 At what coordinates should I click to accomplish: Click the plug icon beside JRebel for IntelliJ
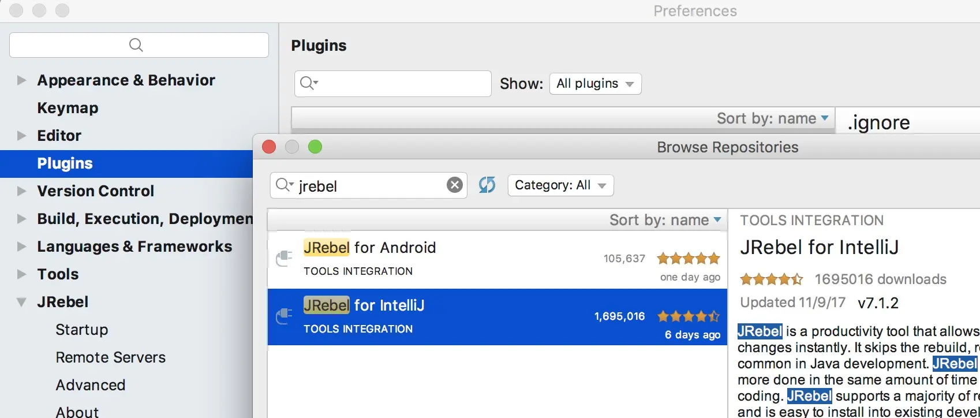(284, 316)
